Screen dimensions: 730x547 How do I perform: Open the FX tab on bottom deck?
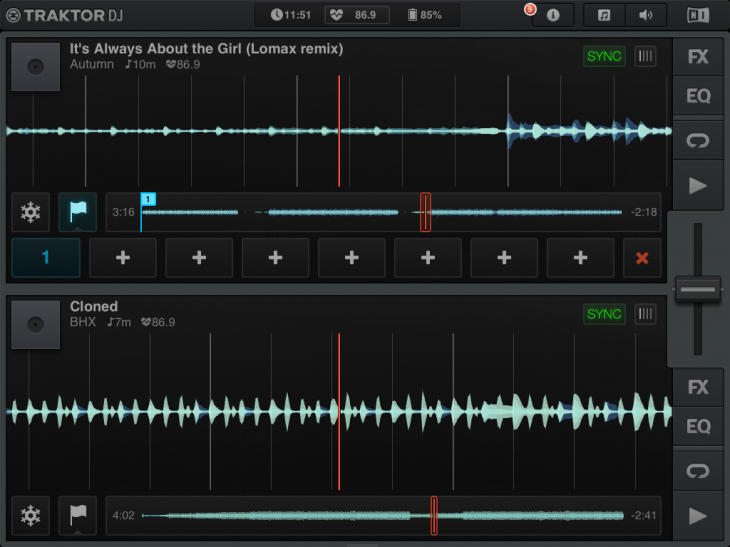698,387
